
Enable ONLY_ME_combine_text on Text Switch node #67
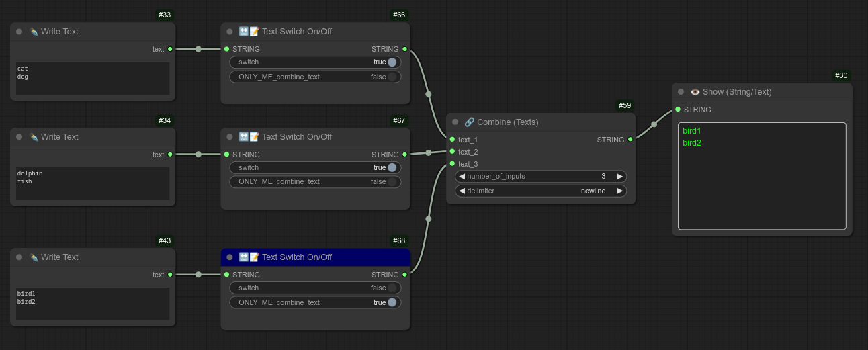[x=392, y=181]
